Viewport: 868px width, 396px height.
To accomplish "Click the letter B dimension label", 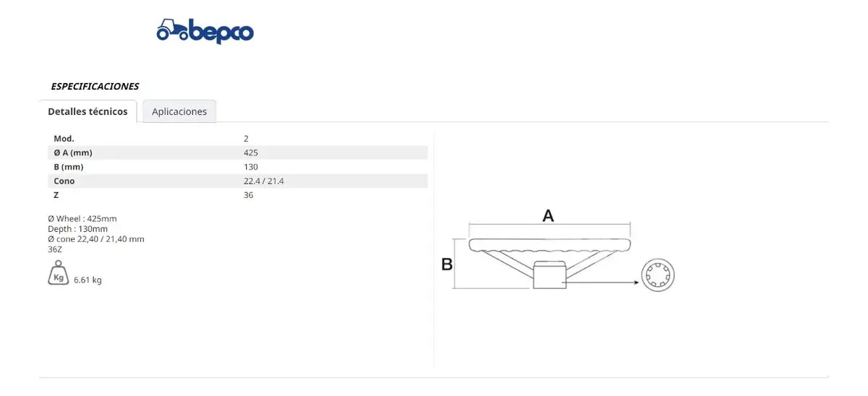I will click(447, 264).
